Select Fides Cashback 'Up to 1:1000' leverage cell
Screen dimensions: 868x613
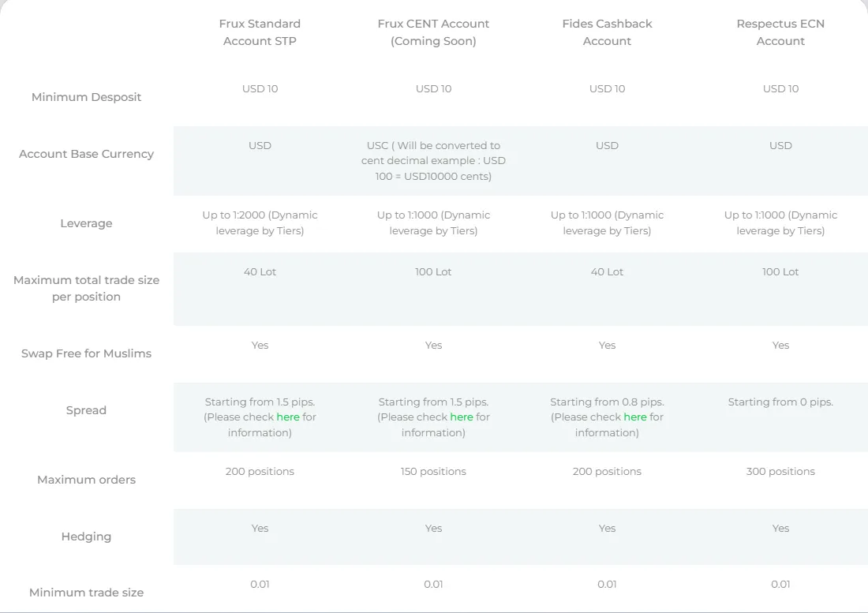click(x=608, y=223)
